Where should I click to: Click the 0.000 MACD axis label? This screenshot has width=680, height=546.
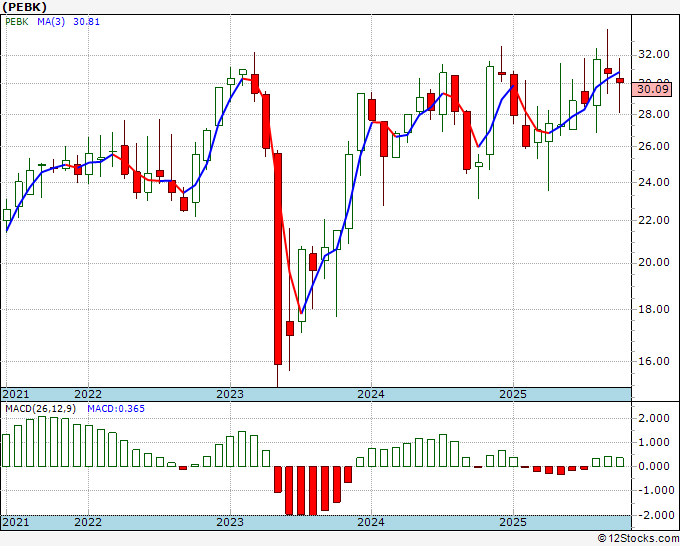pos(654,467)
